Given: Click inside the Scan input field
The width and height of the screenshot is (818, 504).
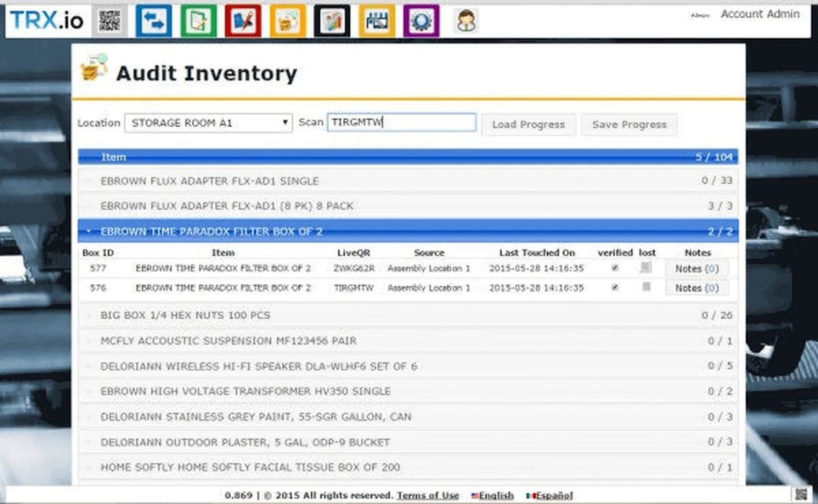Looking at the screenshot, I should pyautogui.click(x=401, y=122).
